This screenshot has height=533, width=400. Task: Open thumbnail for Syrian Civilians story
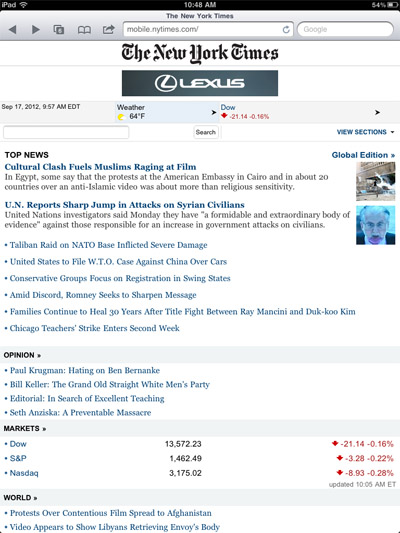[376, 225]
